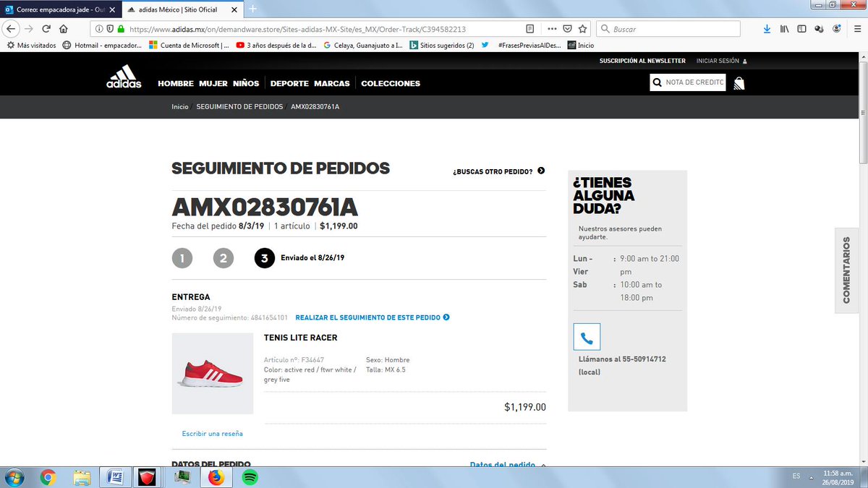The image size is (868, 488).
Task: Click the Firefox taskbar icon
Action: pos(216,477)
